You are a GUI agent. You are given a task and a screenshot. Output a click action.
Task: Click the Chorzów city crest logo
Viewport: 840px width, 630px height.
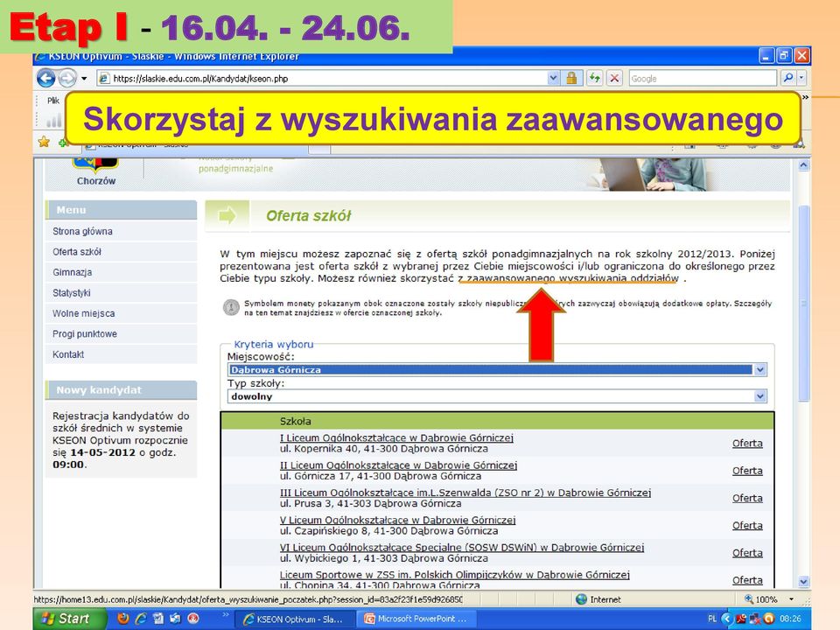(x=96, y=165)
